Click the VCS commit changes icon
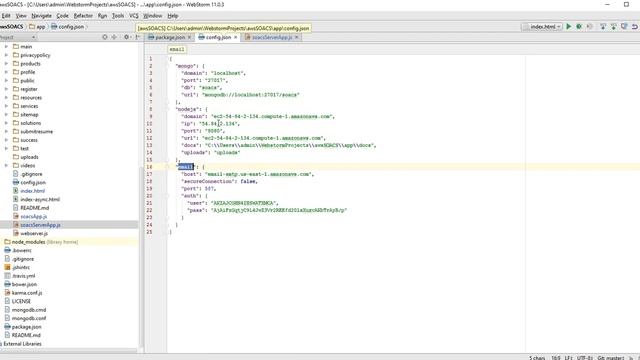This screenshot has width=640, height=360. coord(613,27)
